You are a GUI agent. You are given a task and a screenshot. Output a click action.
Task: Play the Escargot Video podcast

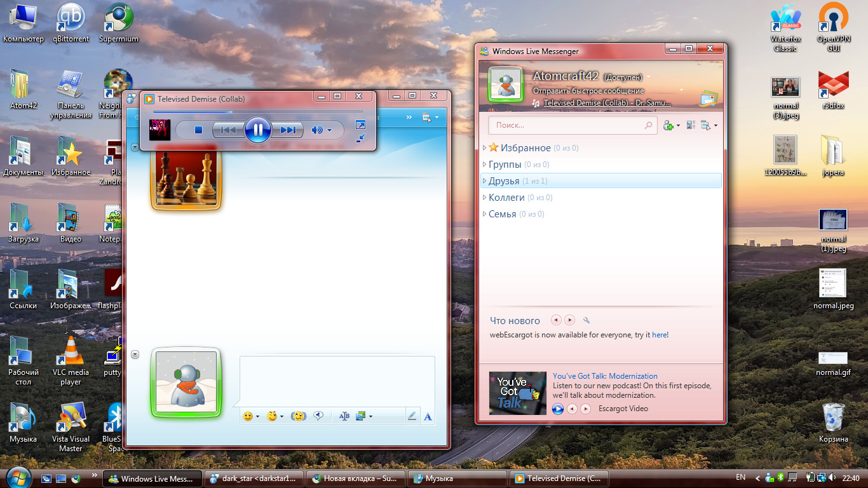[558, 409]
